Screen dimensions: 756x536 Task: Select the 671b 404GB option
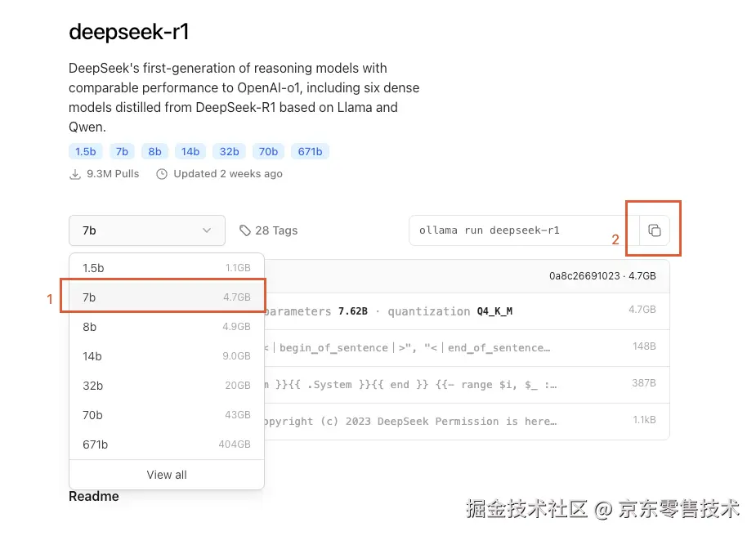tap(167, 444)
